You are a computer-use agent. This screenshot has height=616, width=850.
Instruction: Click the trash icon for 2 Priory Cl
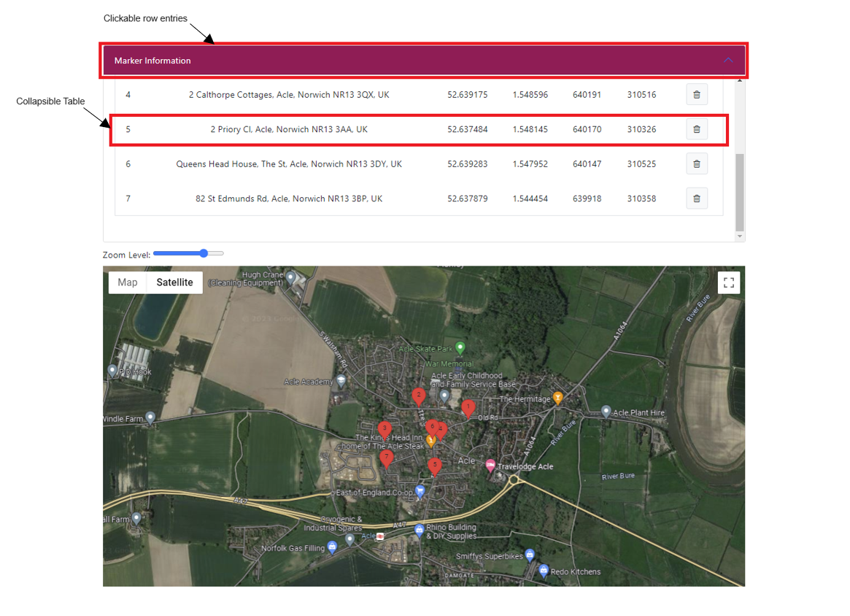(696, 129)
